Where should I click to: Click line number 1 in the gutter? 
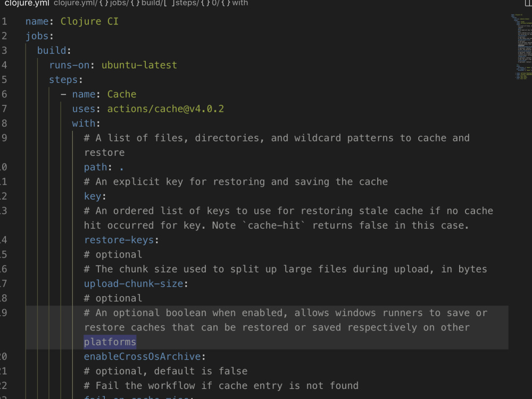tap(4, 21)
